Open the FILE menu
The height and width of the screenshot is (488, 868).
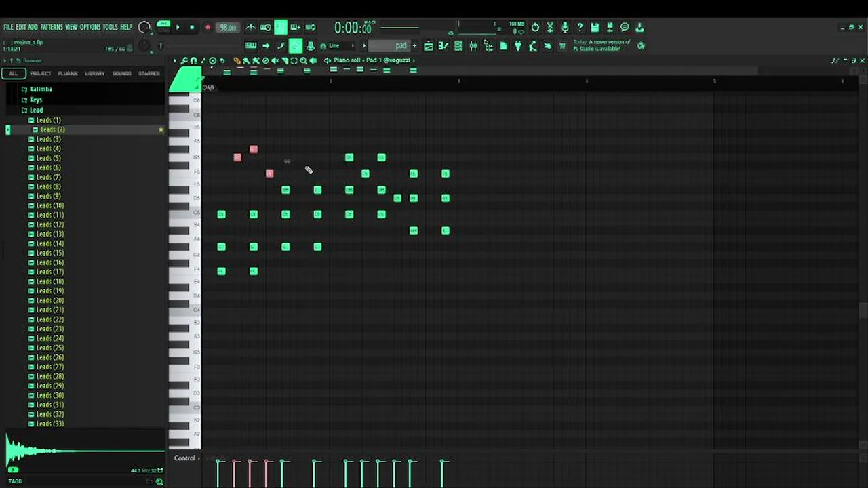click(x=8, y=27)
